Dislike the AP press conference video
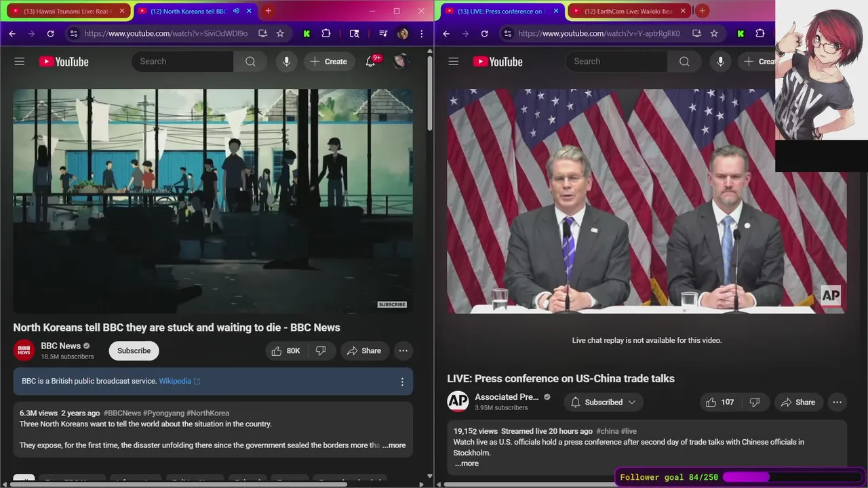The height and width of the screenshot is (488, 868). coord(755,403)
